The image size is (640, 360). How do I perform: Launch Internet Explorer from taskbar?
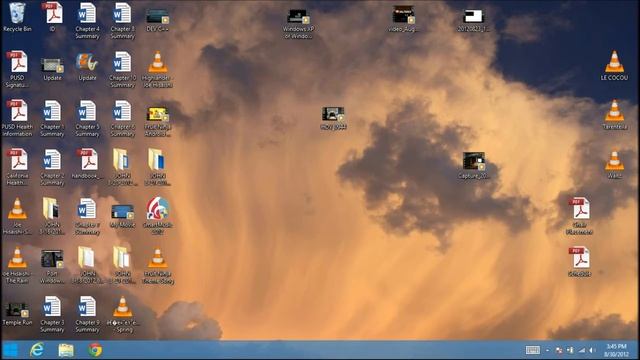[x=37, y=350]
